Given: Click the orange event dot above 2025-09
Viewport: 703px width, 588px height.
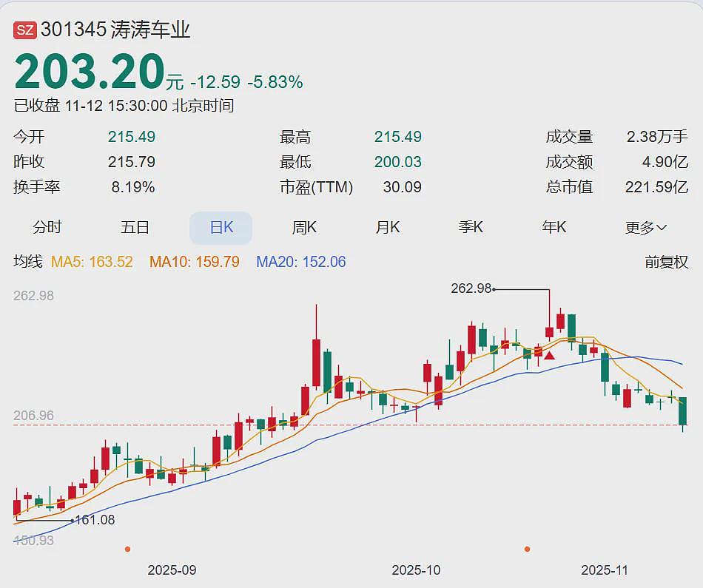Looking at the screenshot, I should (x=128, y=549).
